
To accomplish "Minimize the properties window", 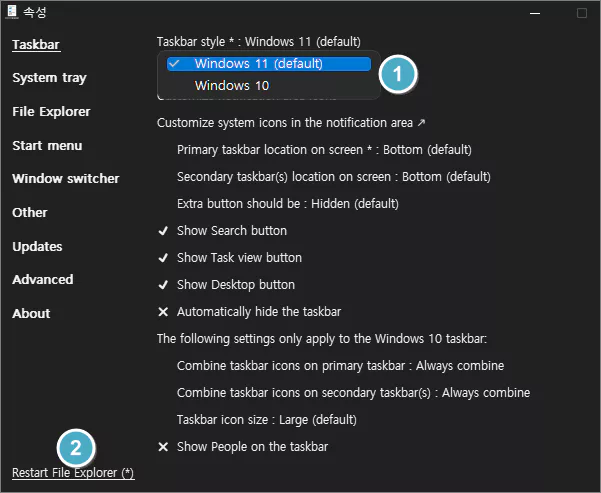I will click(535, 13).
